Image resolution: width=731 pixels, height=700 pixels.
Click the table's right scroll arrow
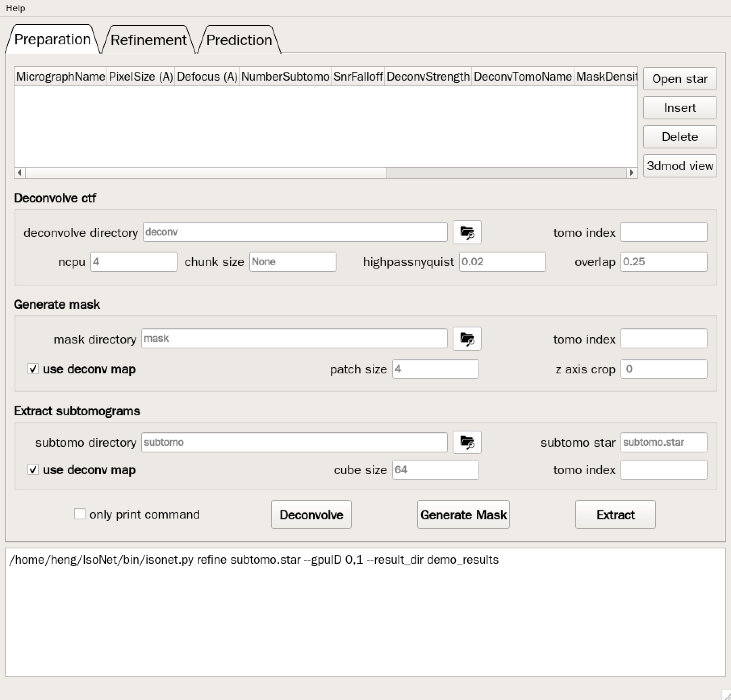click(x=631, y=173)
